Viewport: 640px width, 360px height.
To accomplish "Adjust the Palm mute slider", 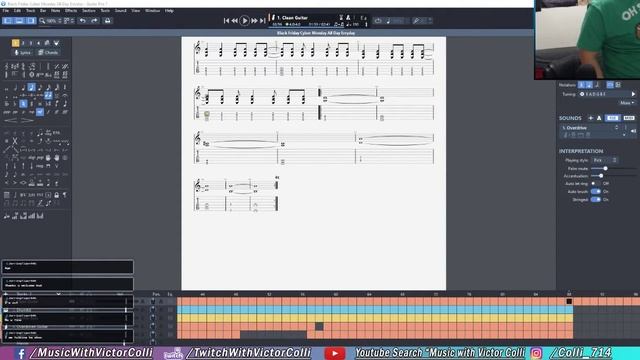I will [605, 168].
